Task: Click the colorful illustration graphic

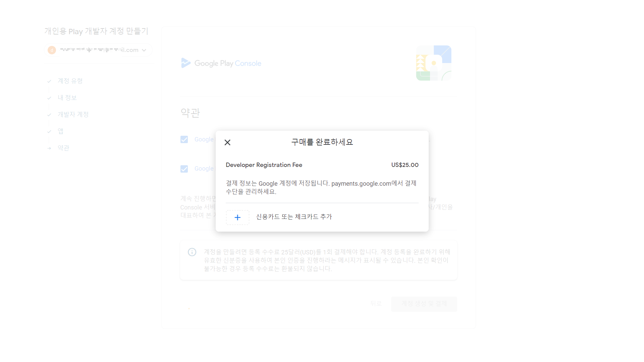Action: 434,63
